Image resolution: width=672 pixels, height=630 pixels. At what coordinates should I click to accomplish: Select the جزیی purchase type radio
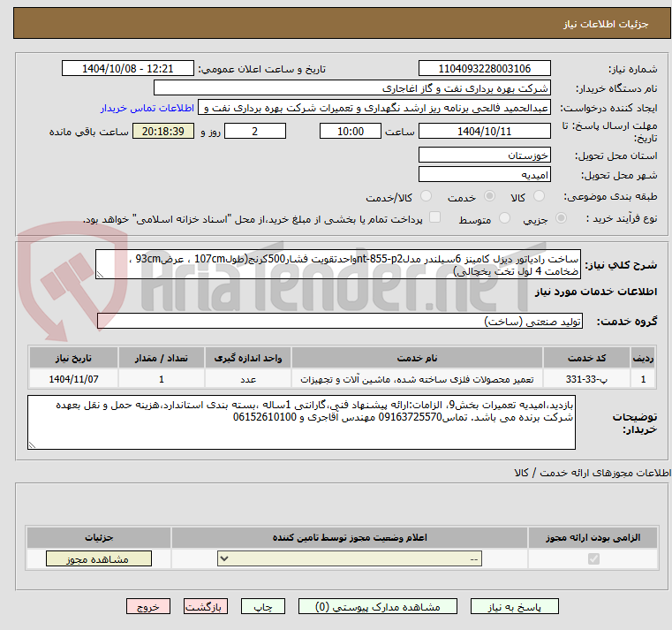(x=561, y=218)
